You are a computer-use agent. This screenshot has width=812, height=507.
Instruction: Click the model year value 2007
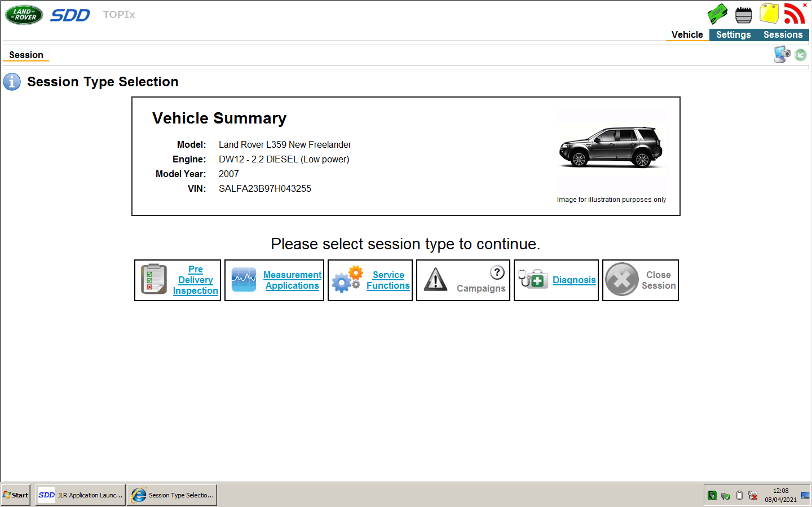[x=229, y=174]
